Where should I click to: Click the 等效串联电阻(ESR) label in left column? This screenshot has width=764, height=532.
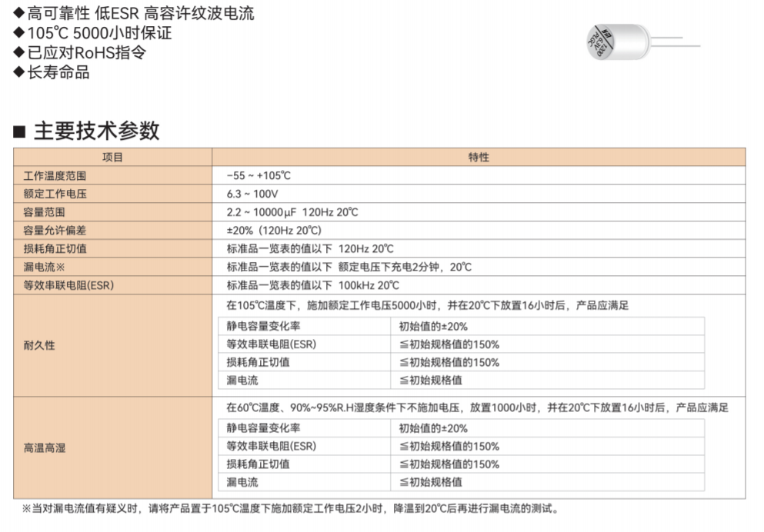pyautogui.click(x=68, y=286)
